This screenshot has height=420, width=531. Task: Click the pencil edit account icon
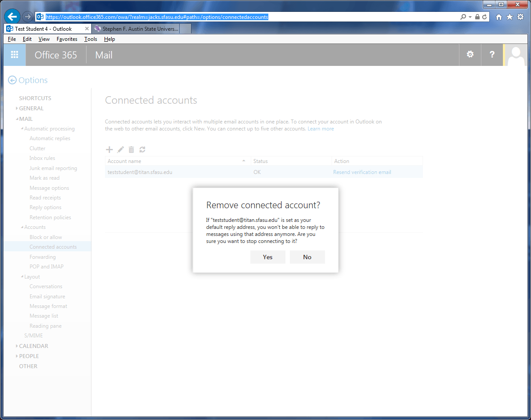tap(120, 150)
